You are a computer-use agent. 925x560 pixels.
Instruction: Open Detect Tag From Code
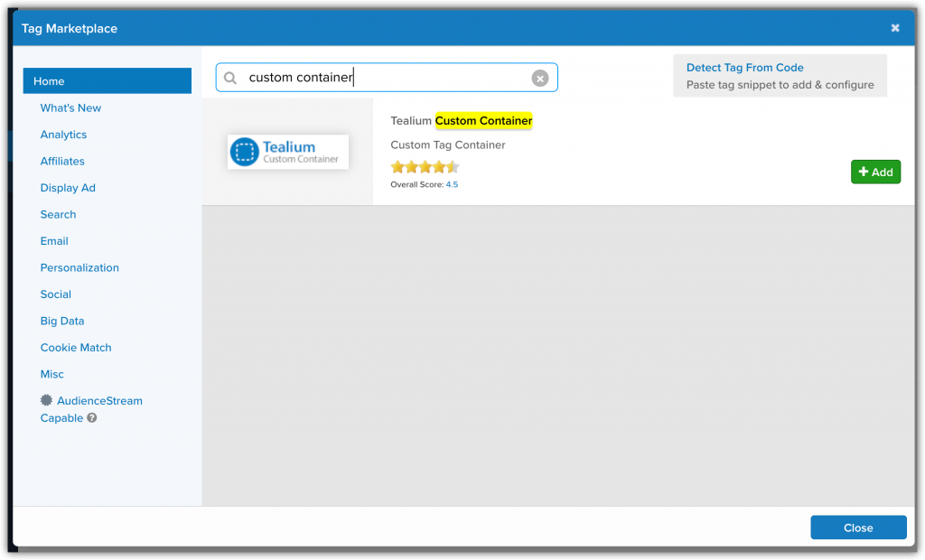(745, 67)
